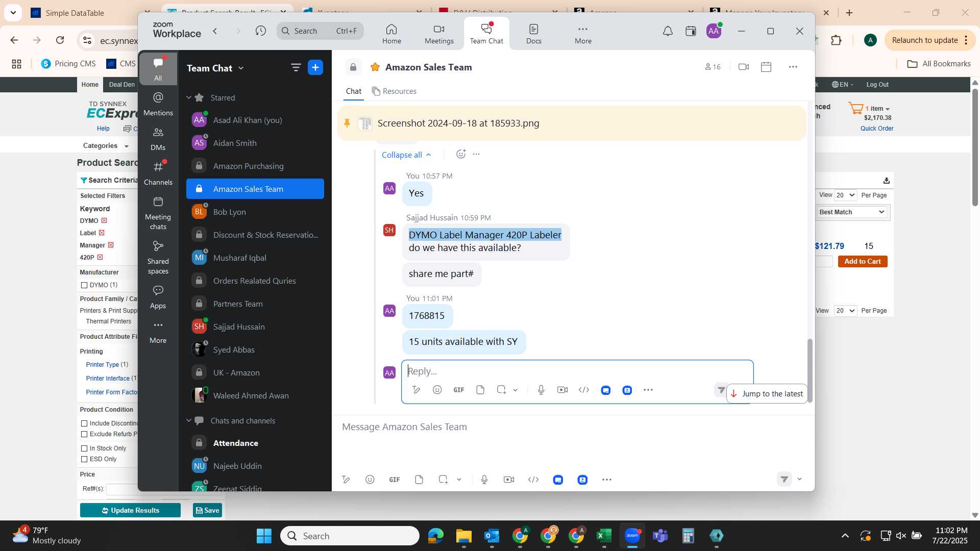Open emoji picker in main message box
This screenshot has width=980, height=551.
tap(370, 480)
